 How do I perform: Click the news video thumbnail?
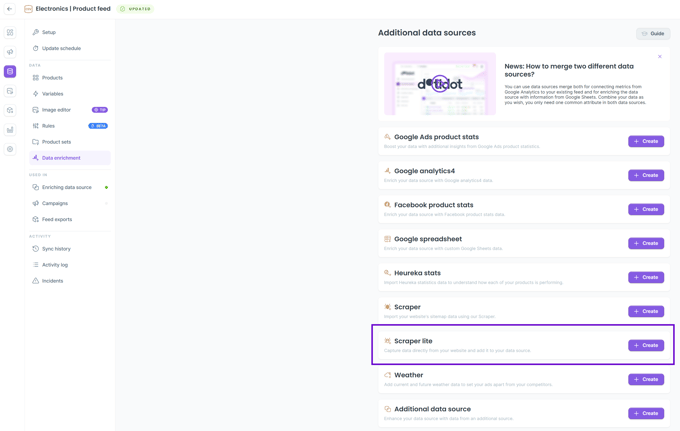[x=440, y=84]
